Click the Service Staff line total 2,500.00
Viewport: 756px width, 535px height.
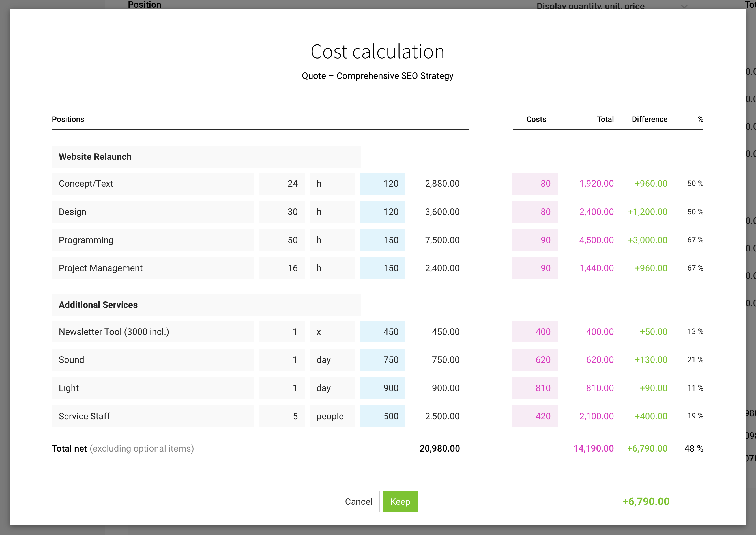coord(442,416)
